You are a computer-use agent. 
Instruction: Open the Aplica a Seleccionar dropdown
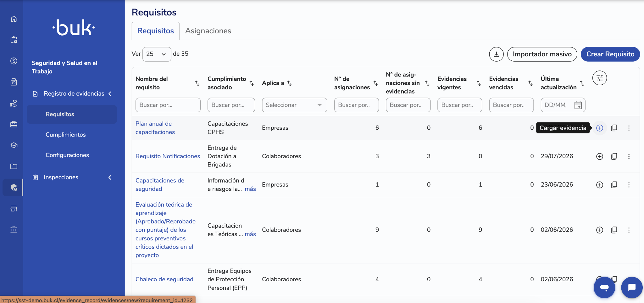point(294,105)
